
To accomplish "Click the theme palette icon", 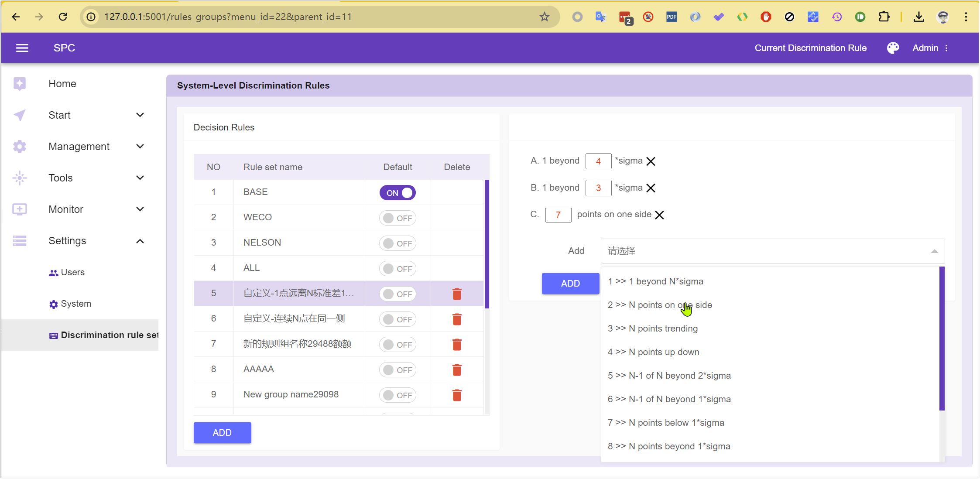I will (x=893, y=48).
